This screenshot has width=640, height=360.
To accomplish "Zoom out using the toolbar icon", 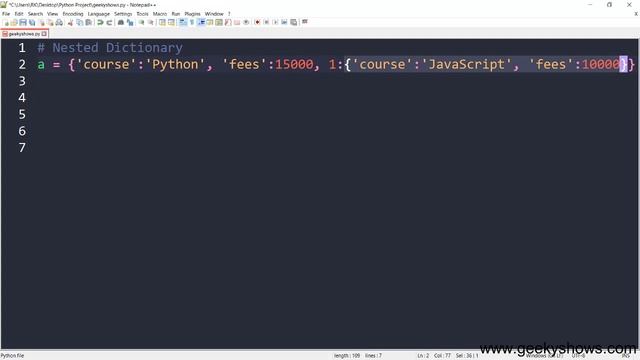I will click(x=150, y=22).
